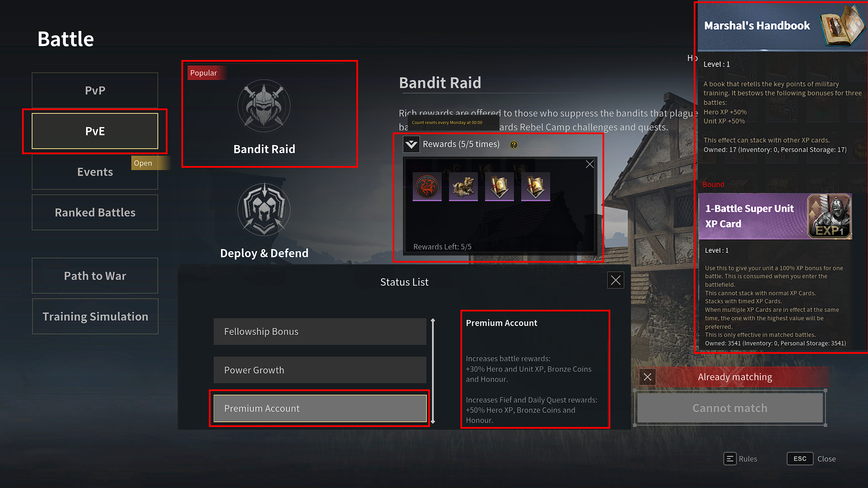Screen dimensions: 868x488
Task: Select the Bandit Raid helmet icon
Action: pyautogui.click(x=264, y=106)
